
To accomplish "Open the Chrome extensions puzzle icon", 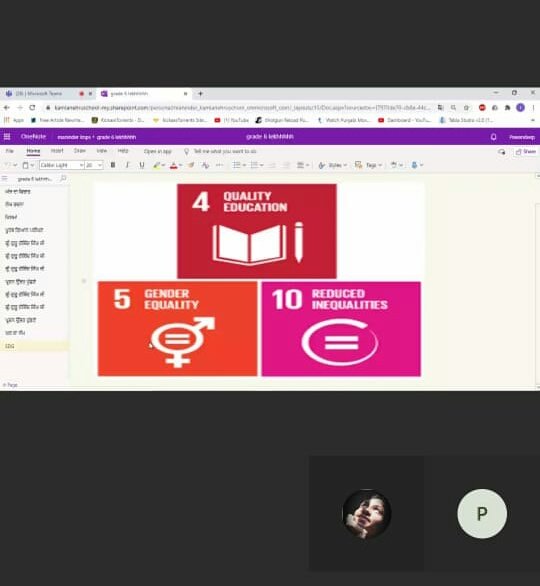I will pos(507,108).
